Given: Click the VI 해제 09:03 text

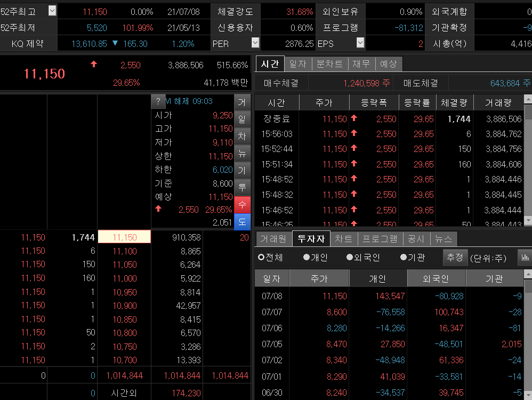Looking at the screenshot, I should 189,101.
